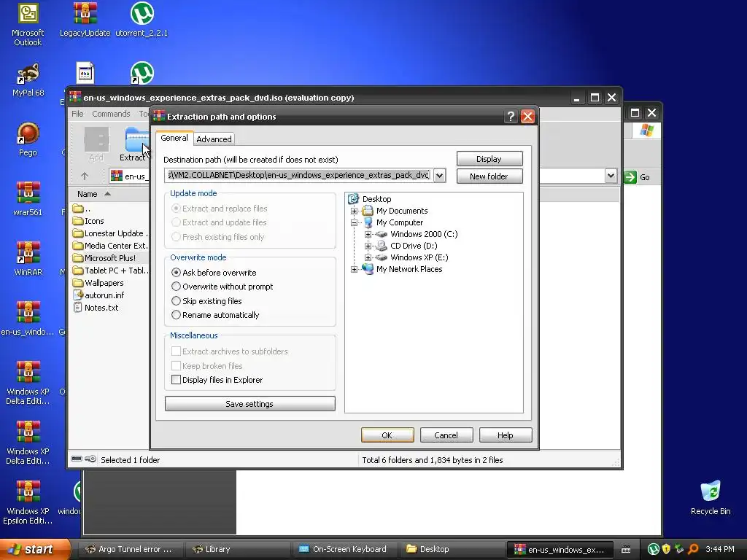747x560 pixels.
Task: Select Ask before overwrite option
Action: pyautogui.click(x=214, y=273)
